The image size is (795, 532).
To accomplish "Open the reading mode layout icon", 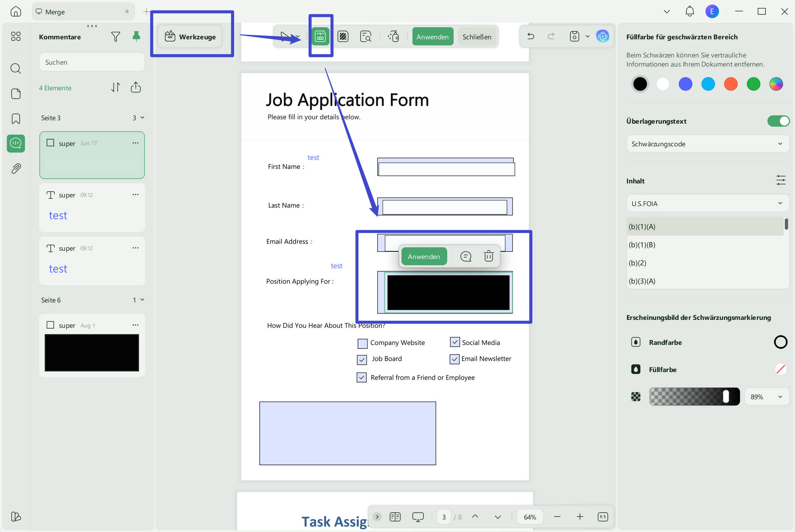I will click(395, 516).
